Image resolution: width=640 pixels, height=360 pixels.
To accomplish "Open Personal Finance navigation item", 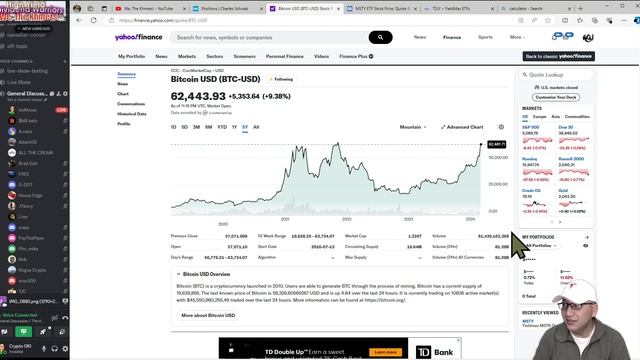I will point(284,56).
